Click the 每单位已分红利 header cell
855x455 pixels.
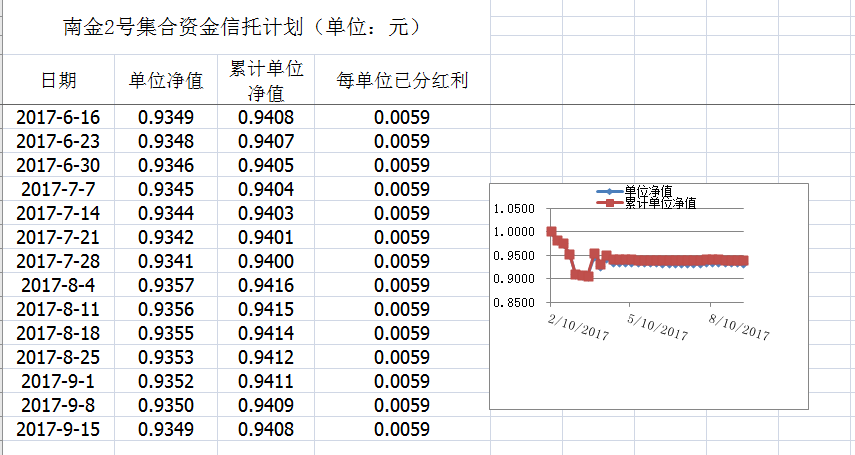pyautogui.click(x=402, y=80)
